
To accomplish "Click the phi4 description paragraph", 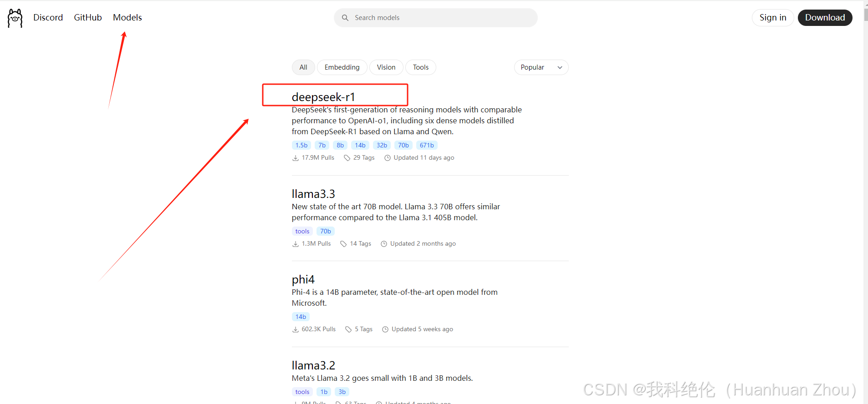I will pyautogui.click(x=395, y=298).
